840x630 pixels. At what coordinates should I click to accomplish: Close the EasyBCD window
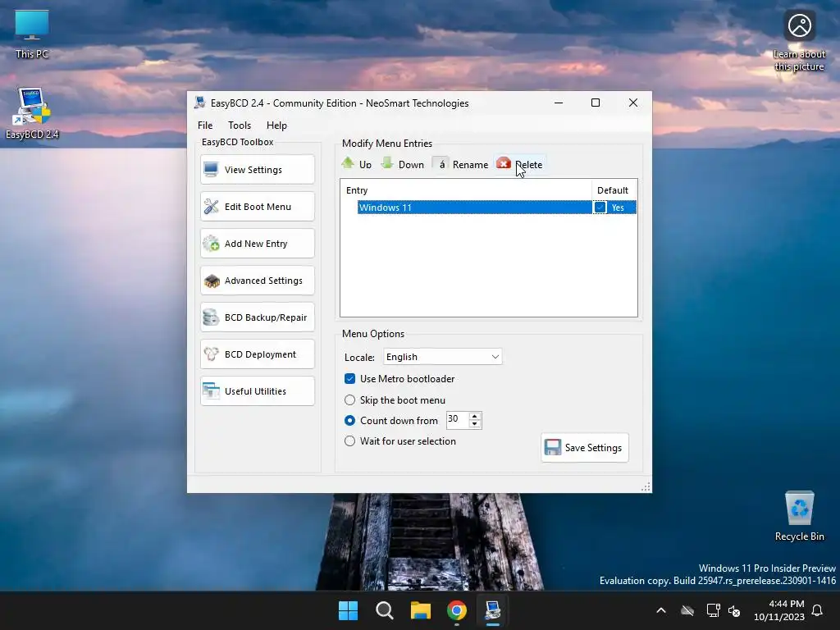point(633,103)
